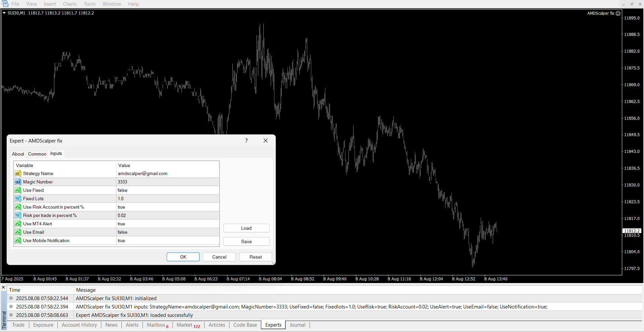Switch to the Common tab
Image resolution: width=644 pixels, height=332 pixels.
tap(37, 154)
